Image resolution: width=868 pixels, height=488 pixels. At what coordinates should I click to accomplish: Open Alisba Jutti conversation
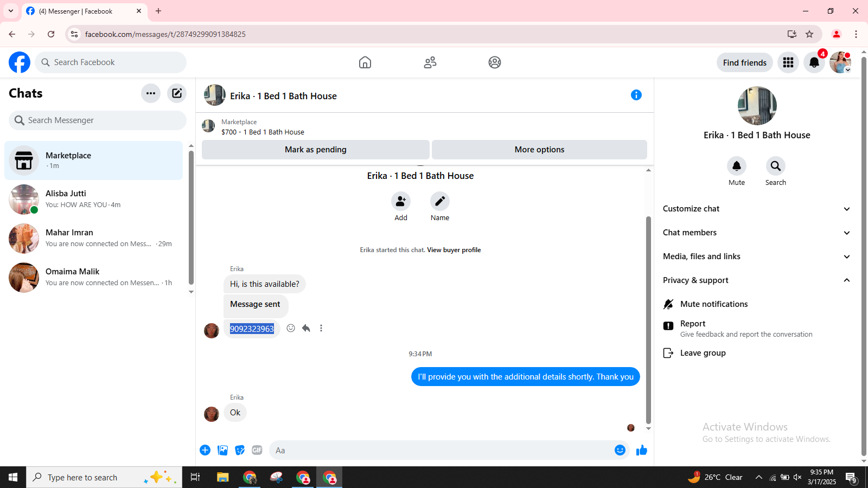[93, 200]
